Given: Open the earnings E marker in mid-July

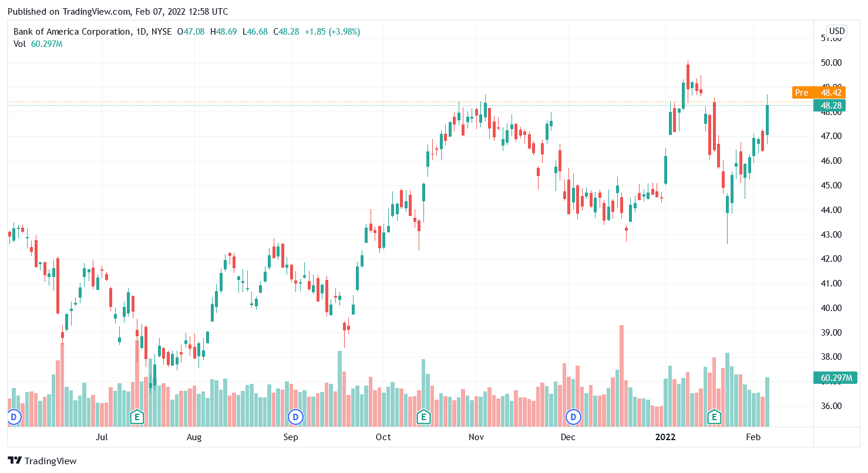Looking at the screenshot, I should pos(137,417).
